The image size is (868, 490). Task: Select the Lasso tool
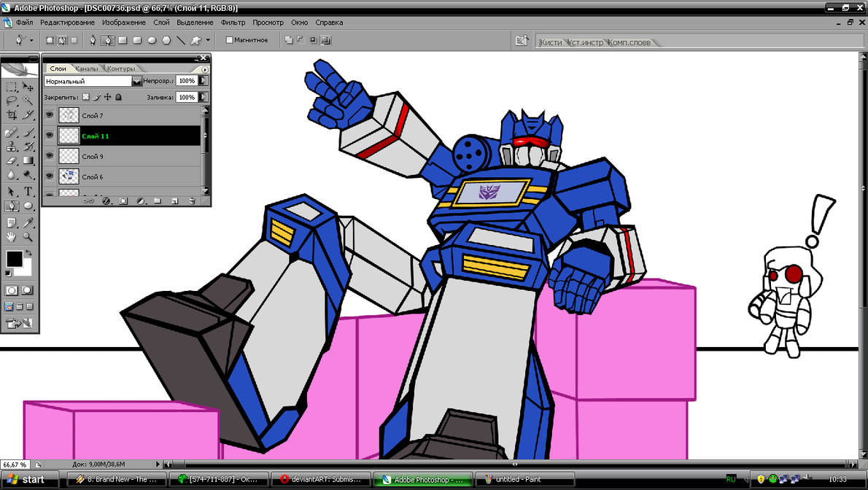(x=11, y=101)
